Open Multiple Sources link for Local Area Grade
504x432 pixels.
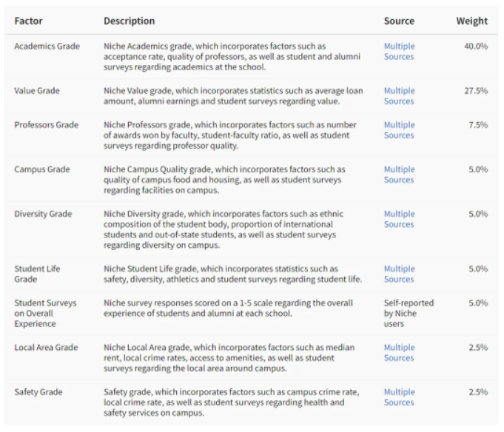click(x=399, y=352)
